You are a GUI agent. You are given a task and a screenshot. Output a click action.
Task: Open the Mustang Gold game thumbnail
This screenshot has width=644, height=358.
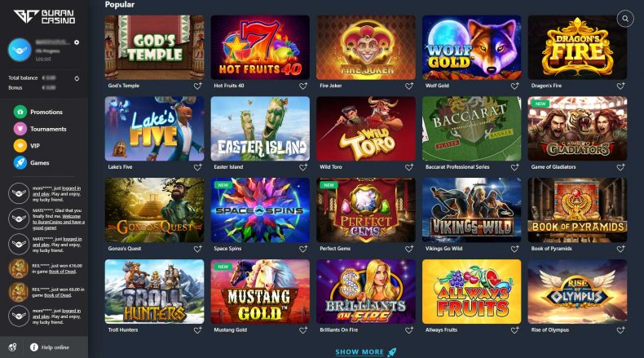point(260,291)
